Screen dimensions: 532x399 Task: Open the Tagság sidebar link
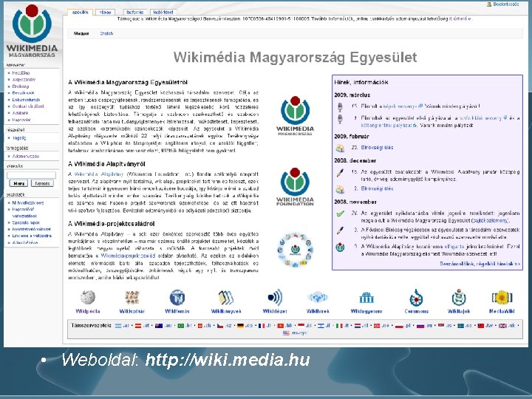tap(19, 138)
